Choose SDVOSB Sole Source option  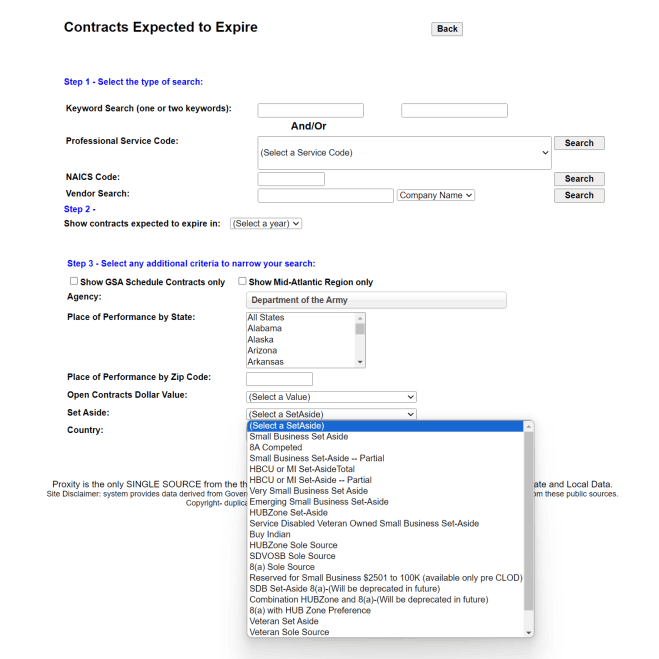pos(385,556)
